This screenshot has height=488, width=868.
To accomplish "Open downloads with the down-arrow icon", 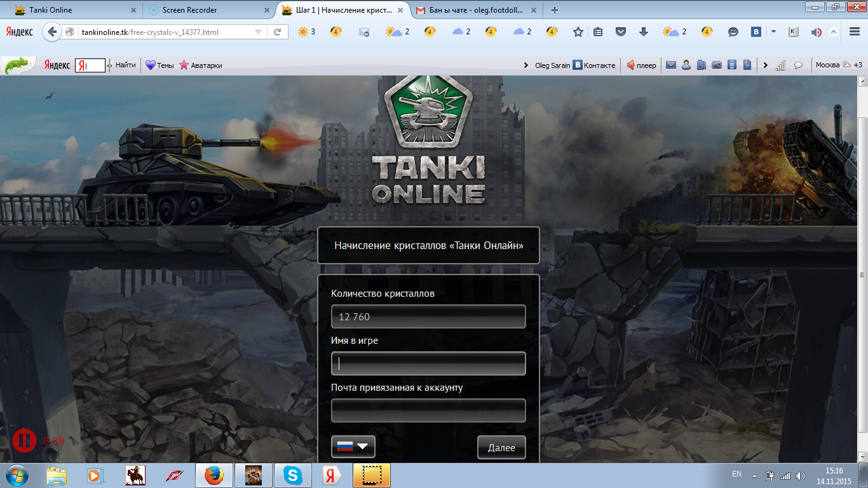I will pos(643,32).
